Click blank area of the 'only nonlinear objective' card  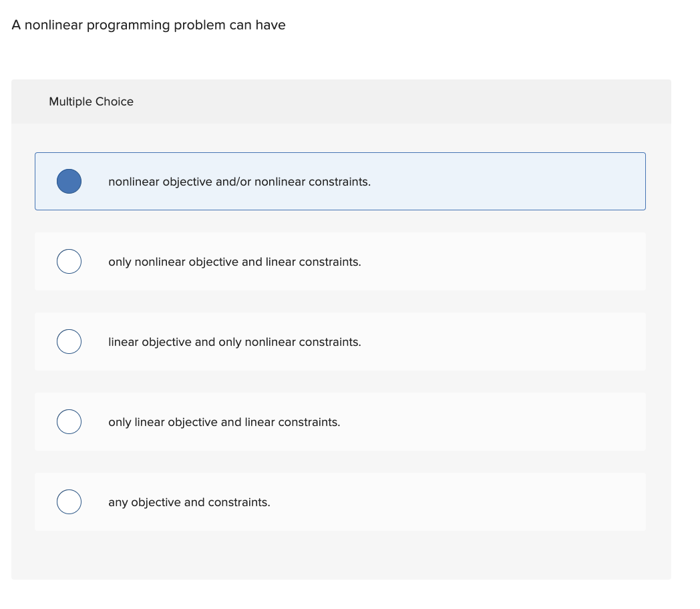pyautogui.click(x=504, y=262)
